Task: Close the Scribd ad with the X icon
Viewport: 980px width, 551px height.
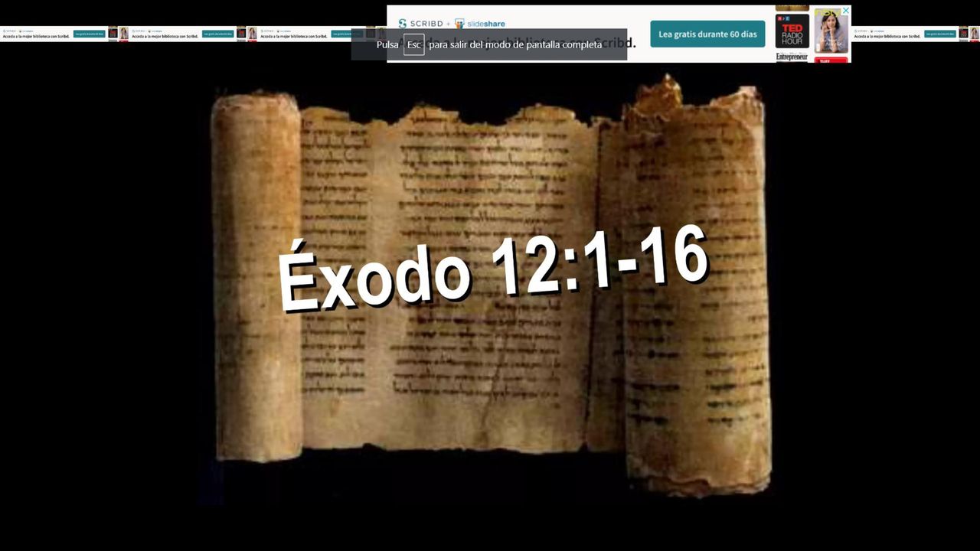Action: tap(846, 11)
